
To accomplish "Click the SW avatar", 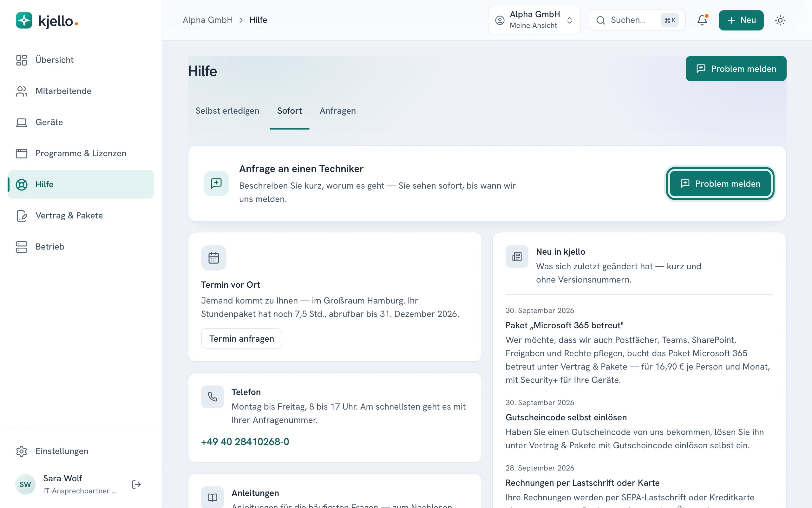I will click(25, 484).
